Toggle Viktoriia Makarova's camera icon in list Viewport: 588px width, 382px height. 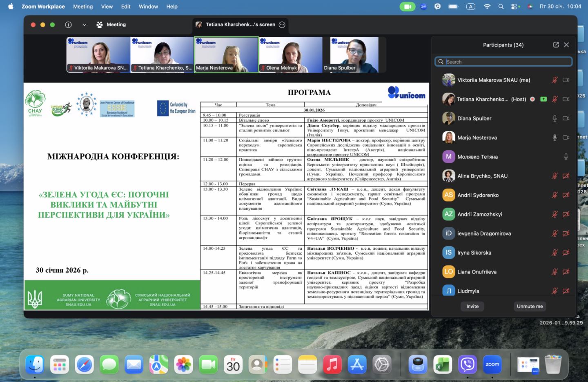[x=566, y=80]
